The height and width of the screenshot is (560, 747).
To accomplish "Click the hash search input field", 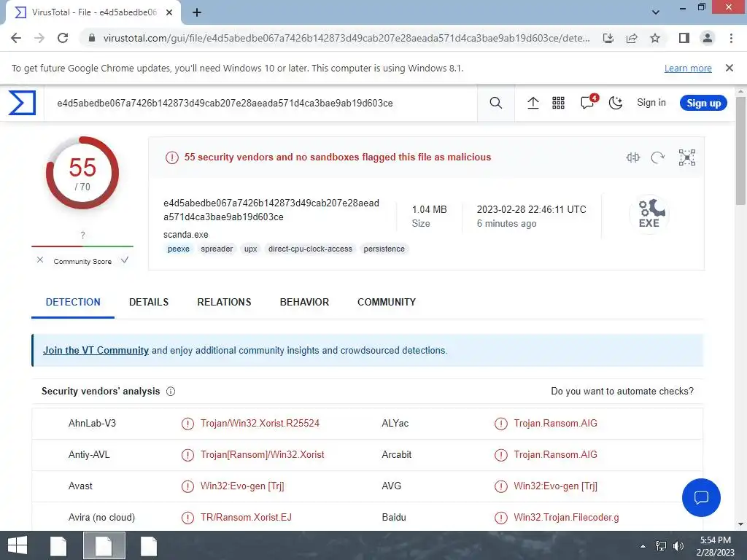I will (260, 104).
